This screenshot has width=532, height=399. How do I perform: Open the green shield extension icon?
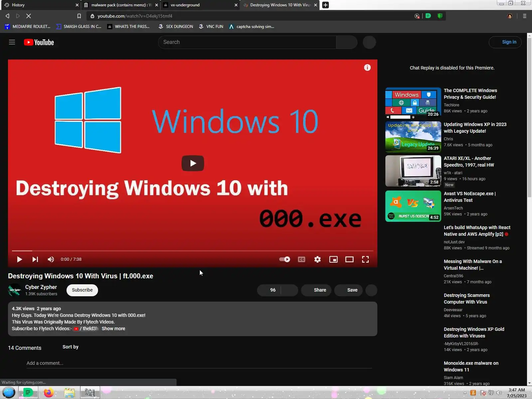click(x=440, y=16)
